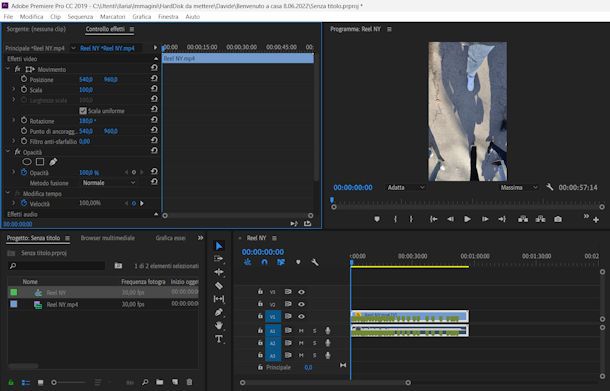Select the Ripple Edit tool
This screenshot has width=610, height=391.
click(219, 272)
